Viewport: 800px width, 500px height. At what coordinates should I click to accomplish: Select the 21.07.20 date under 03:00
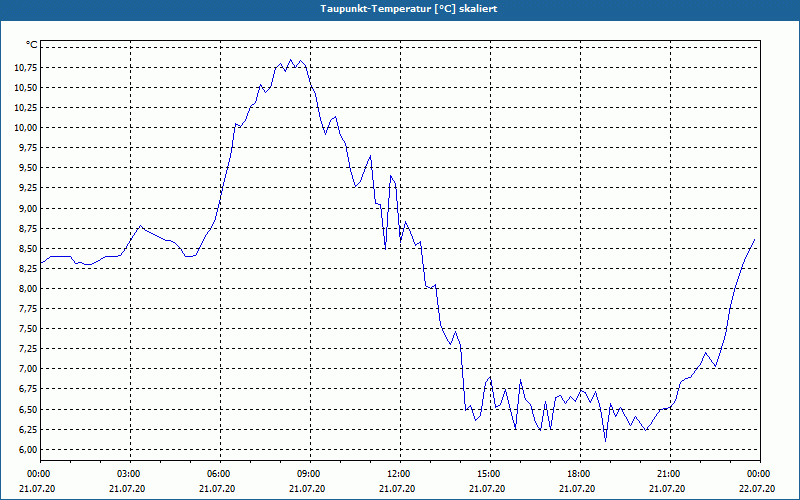point(128,489)
